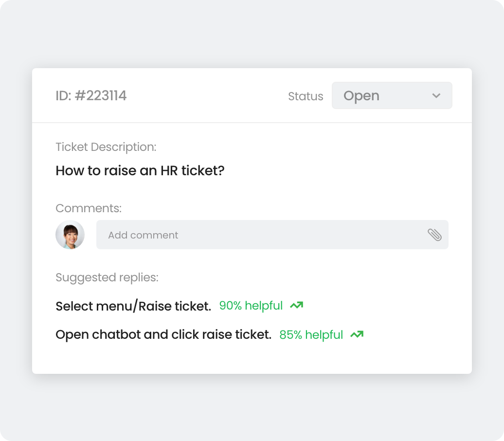Open the Status dropdown showing Open
The image size is (504, 441).
click(x=392, y=96)
